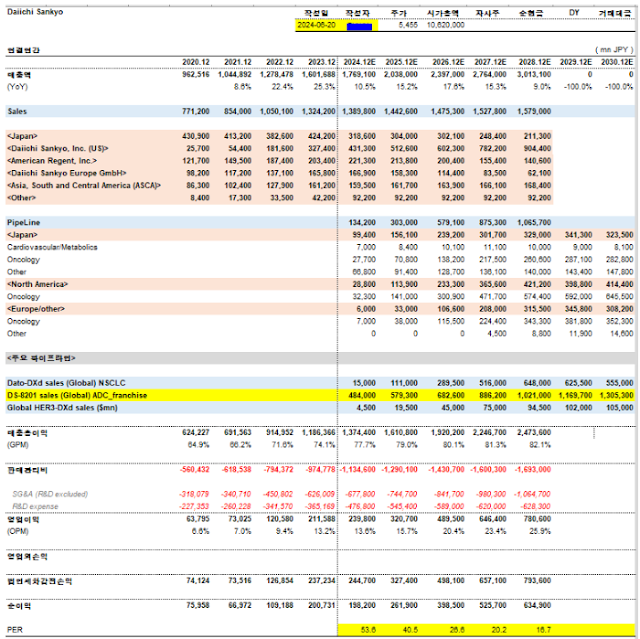Click Japan Oncology value "287,100"
Screen dimensions: 640x639
point(578,260)
